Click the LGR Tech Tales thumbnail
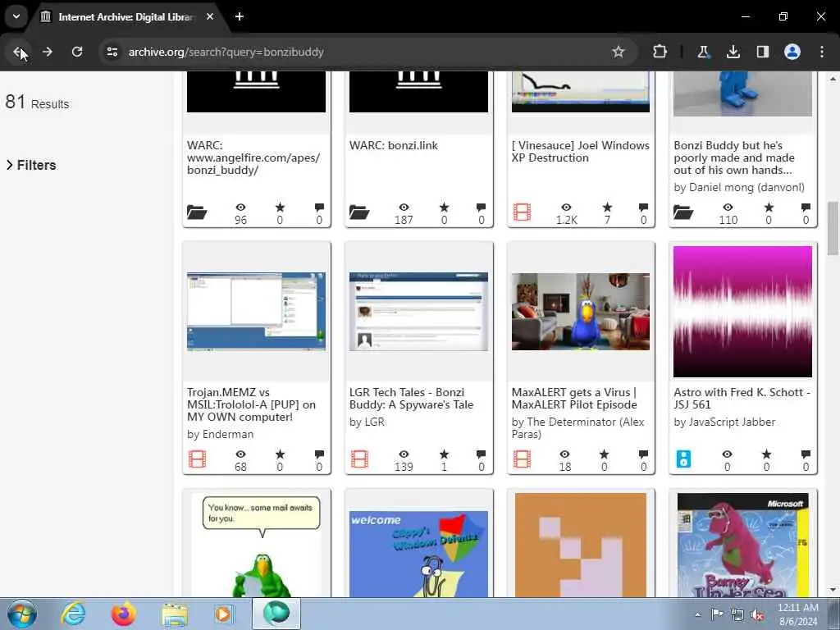Image resolution: width=840 pixels, height=630 pixels. coord(418,311)
